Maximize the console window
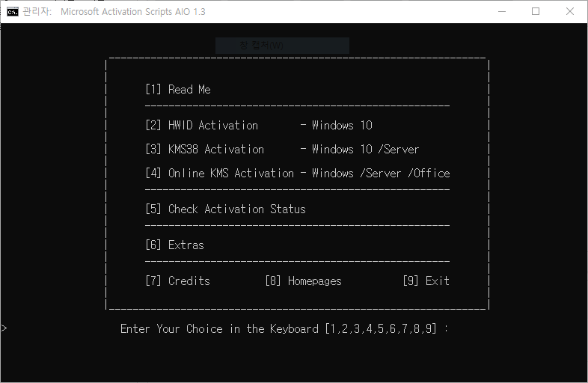 [x=536, y=12]
